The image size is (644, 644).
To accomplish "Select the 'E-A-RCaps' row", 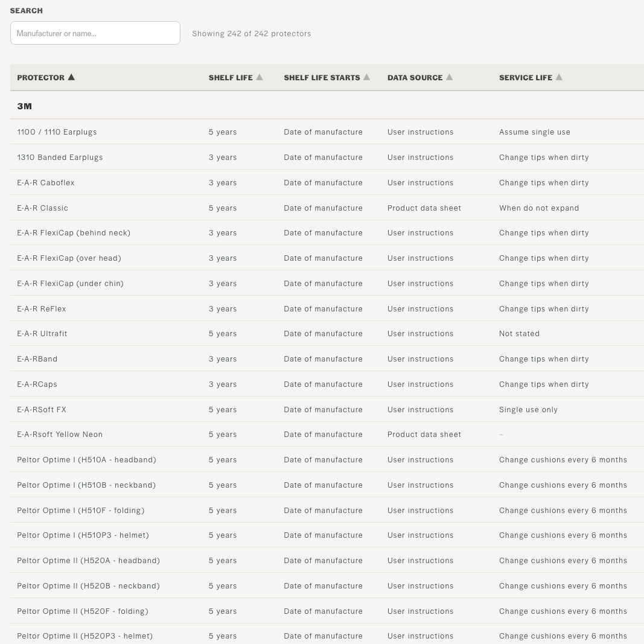I will coord(327,384).
